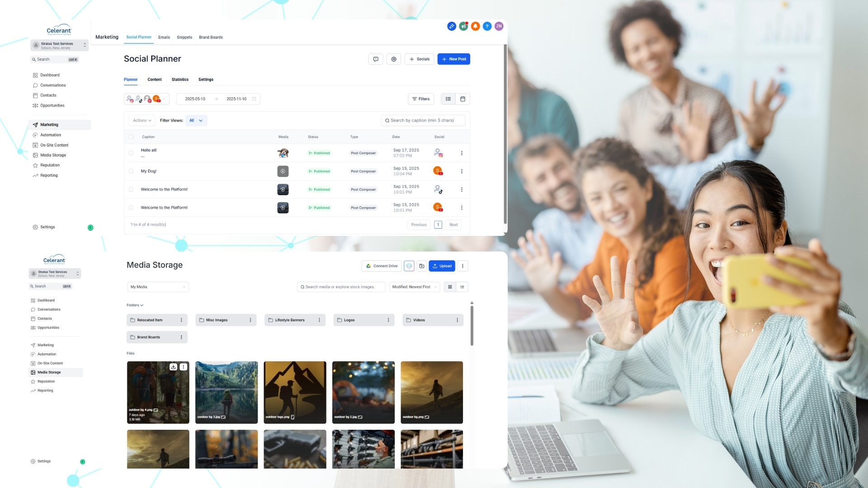Open the three-dot menu for the My Dog! post

[462, 171]
